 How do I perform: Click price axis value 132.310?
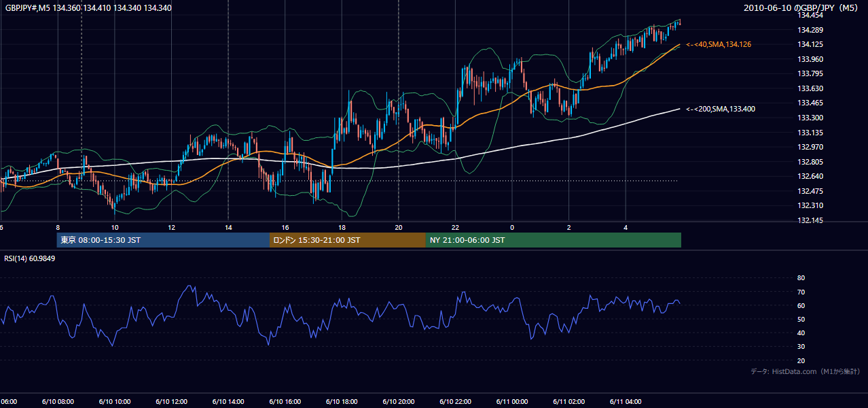pyautogui.click(x=810, y=205)
